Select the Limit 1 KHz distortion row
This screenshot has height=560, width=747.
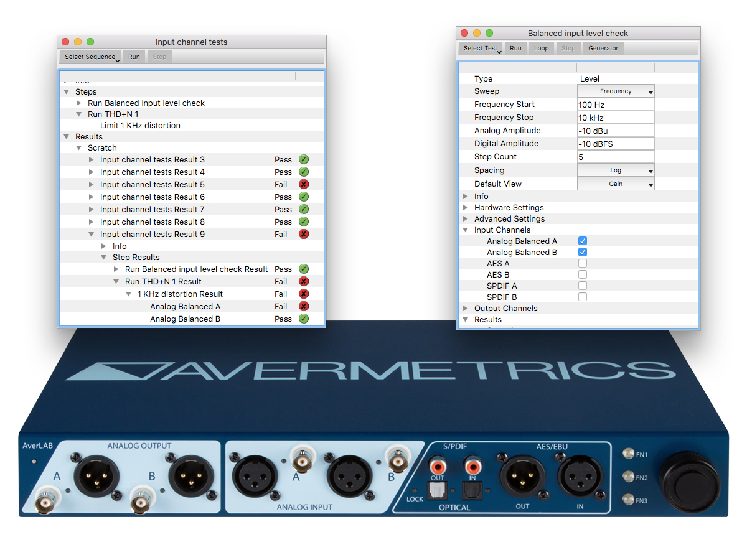tap(192, 126)
